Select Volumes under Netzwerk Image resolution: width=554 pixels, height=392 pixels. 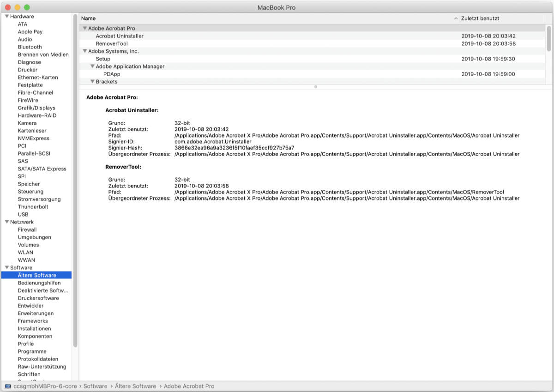(x=29, y=245)
